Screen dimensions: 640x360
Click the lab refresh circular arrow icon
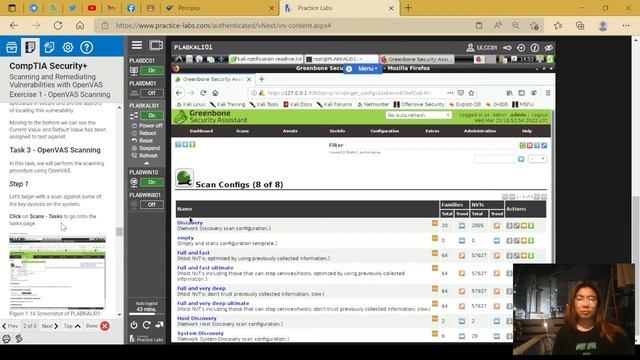point(147,325)
